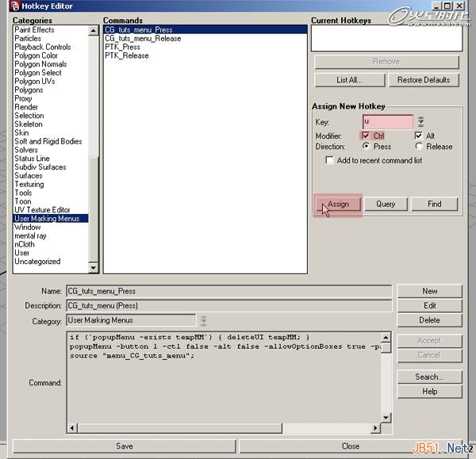Toggle the Alt modifier checkbox
476x459 pixels.
[418, 136]
